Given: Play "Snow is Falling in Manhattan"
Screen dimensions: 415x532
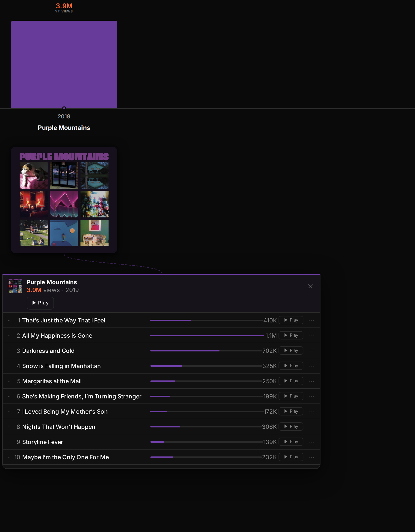Looking at the screenshot, I should coord(291,366).
